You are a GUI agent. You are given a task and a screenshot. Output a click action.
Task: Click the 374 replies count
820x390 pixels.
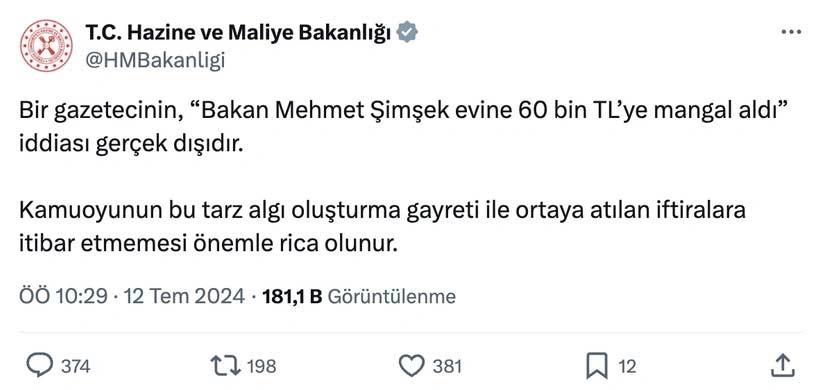pyautogui.click(x=76, y=366)
